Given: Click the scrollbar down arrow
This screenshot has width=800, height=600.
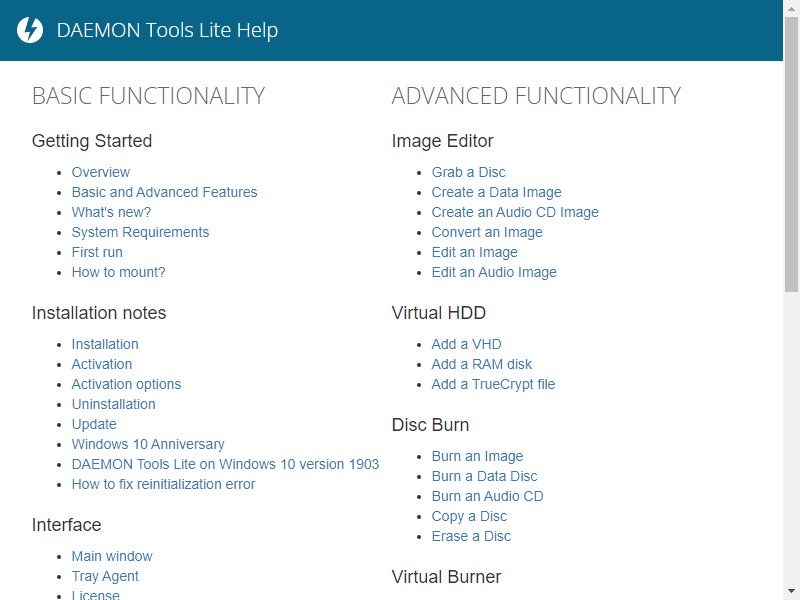Looking at the screenshot, I should [x=791, y=592].
